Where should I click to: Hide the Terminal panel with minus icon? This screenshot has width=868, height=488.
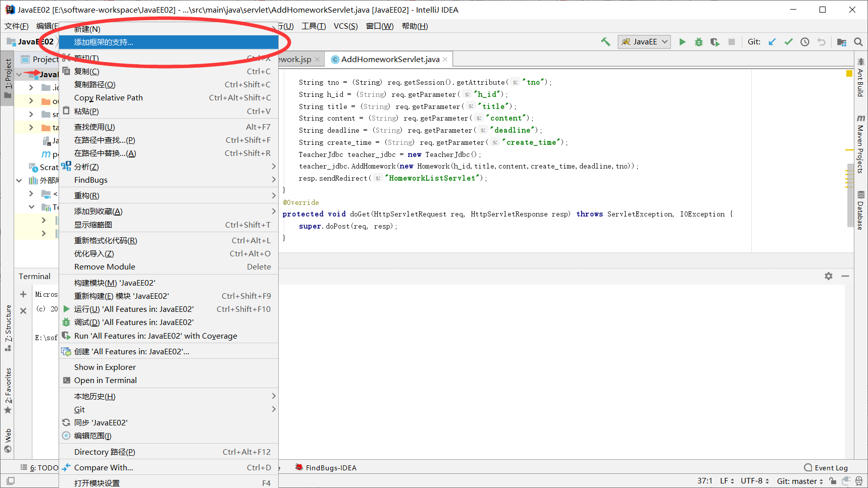tap(845, 276)
